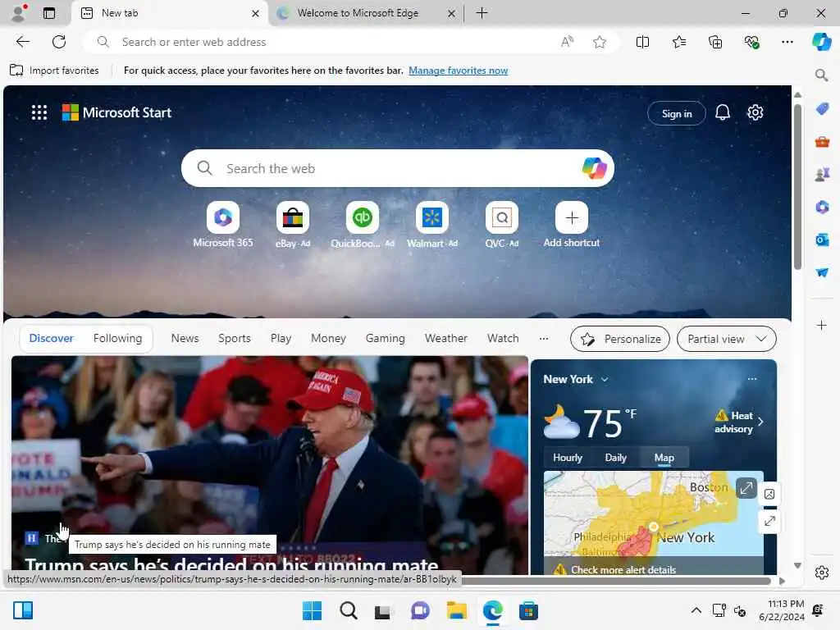
Task: Switch to the Discover feed tab
Action: pos(51,338)
